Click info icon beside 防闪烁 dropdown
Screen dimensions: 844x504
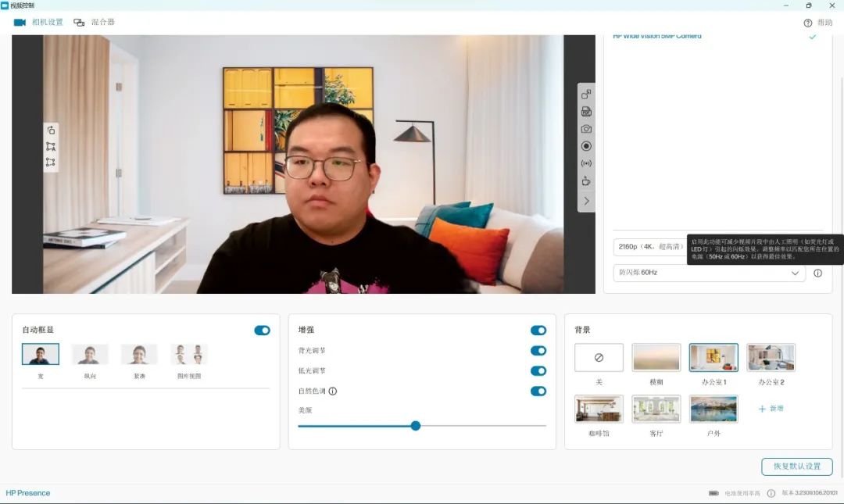point(817,273)
